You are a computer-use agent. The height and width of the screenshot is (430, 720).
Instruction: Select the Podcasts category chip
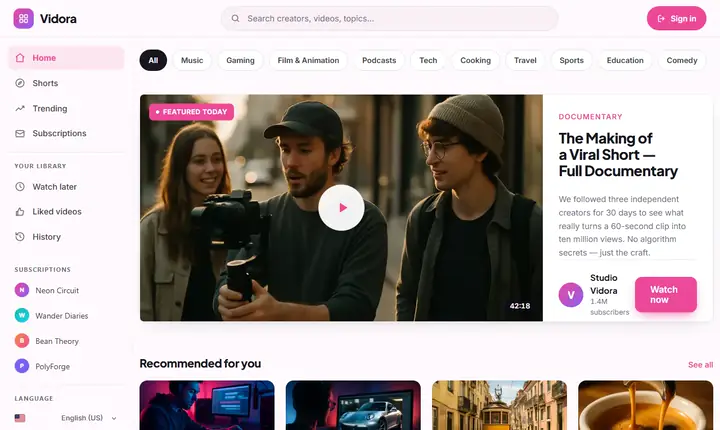point(379,60)
